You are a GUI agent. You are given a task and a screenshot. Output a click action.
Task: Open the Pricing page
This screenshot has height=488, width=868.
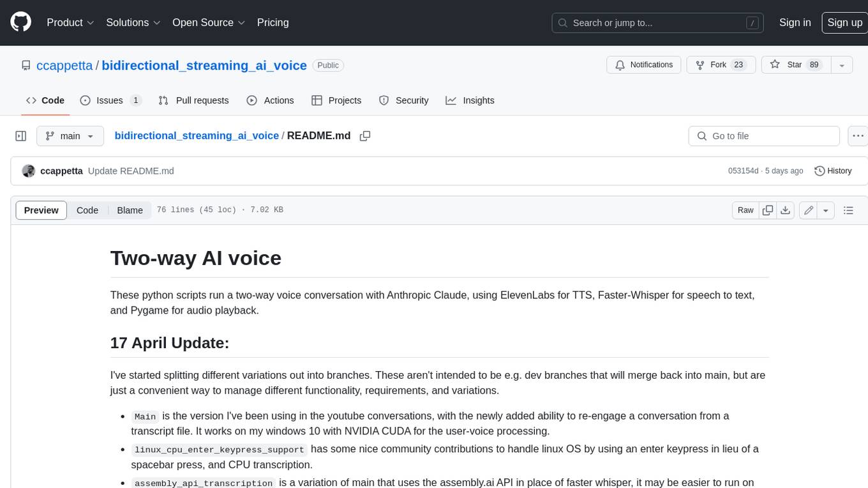coord(273,22)
